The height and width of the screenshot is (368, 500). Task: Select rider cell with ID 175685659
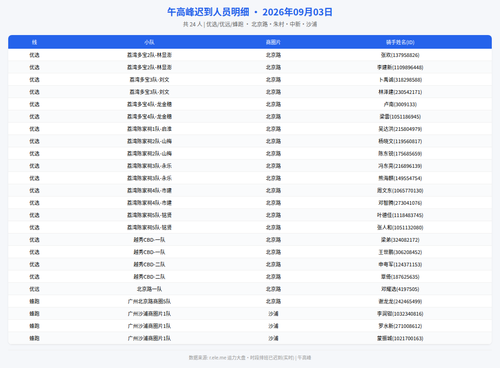400,154
